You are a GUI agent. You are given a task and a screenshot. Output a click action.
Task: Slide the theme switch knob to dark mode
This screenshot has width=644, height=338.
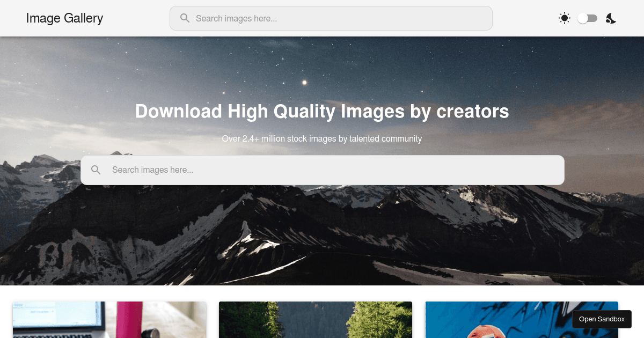click(x=587, y=18)
